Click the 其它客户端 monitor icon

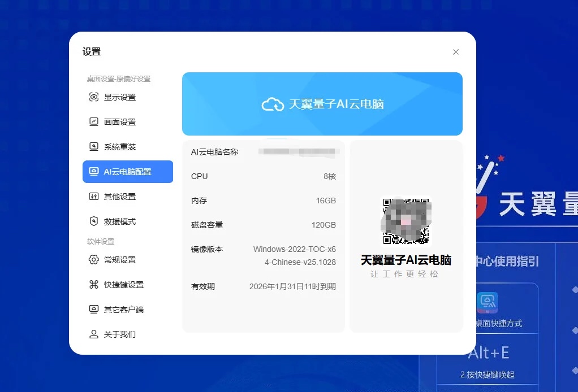94,310
